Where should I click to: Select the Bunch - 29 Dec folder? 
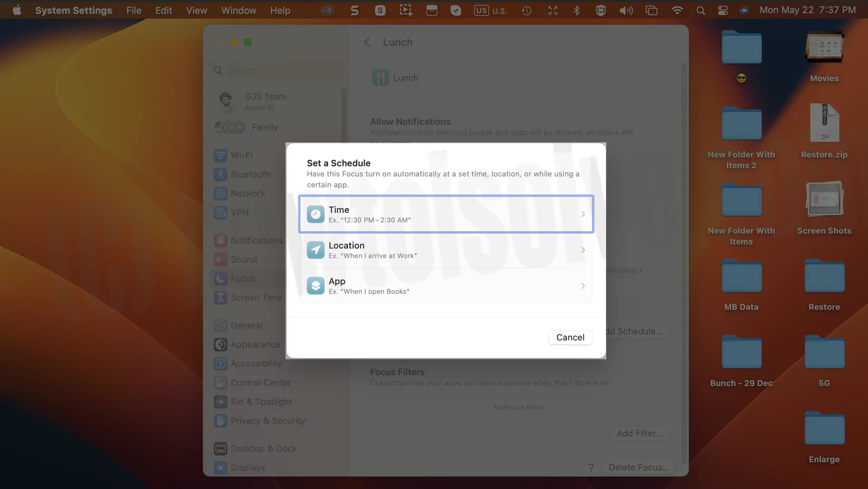pyautogui.click(x=742, y=361)
